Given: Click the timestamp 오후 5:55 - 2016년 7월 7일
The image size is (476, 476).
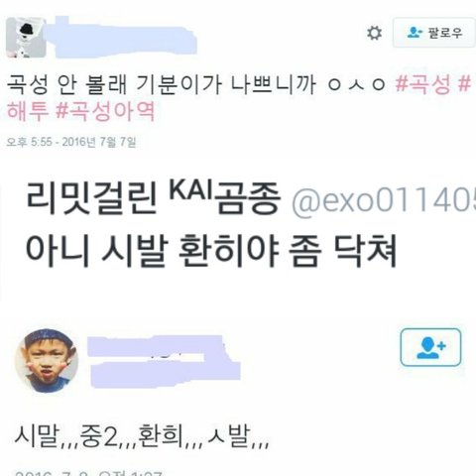Looking at the screenshot, I should 71,142.
